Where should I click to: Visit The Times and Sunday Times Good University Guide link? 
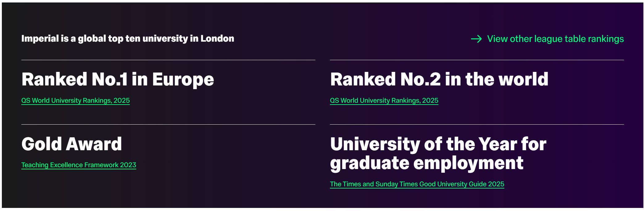(417, 184)
